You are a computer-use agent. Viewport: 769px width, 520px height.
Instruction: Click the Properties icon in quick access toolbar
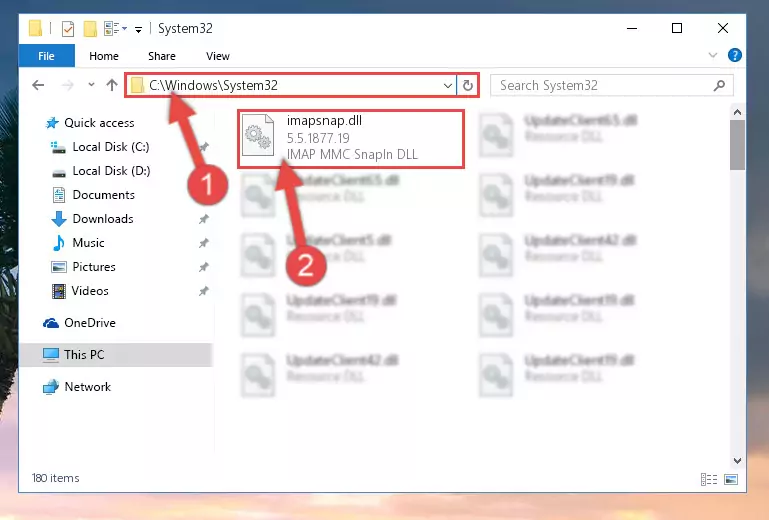pyautogui.click(x=68, y=29)
